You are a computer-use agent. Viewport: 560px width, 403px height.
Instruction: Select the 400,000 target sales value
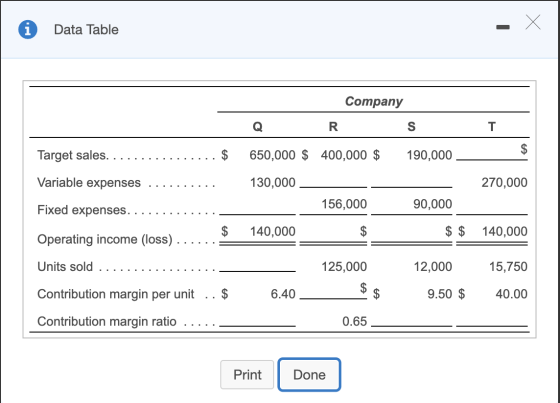coord(344,155)
